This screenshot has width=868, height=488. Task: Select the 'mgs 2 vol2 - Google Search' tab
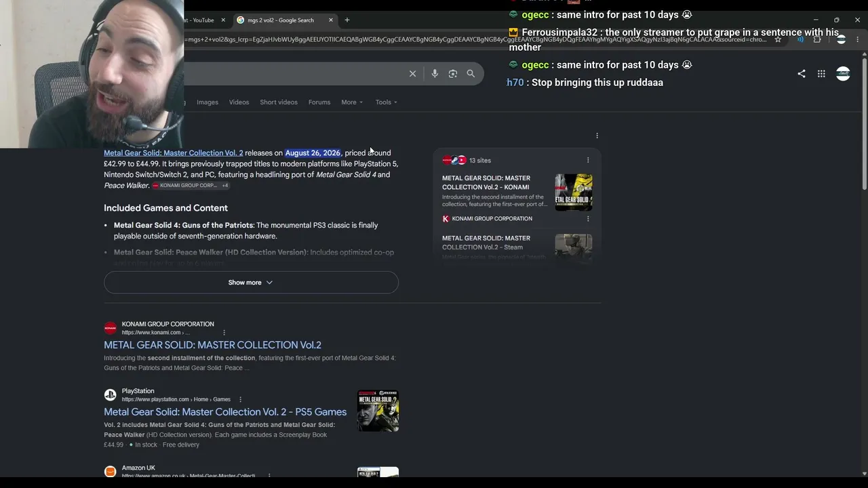tap(285, 20)
